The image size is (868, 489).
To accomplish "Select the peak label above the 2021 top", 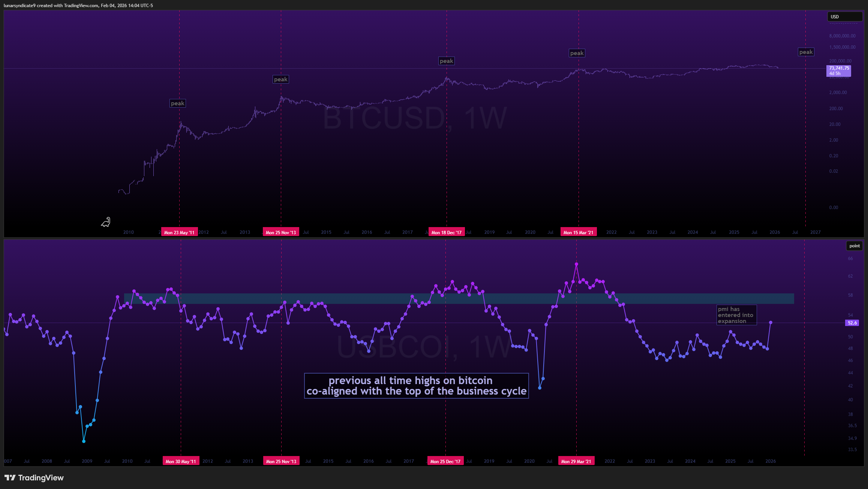I will 577,53.
